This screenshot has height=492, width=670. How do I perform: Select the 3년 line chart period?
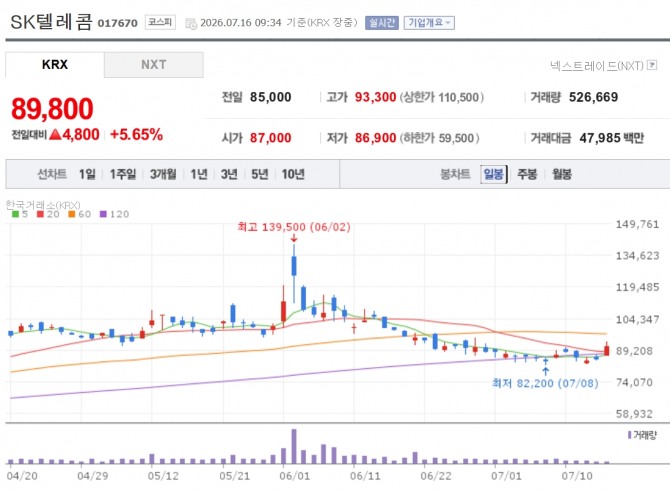coord(229,174)
